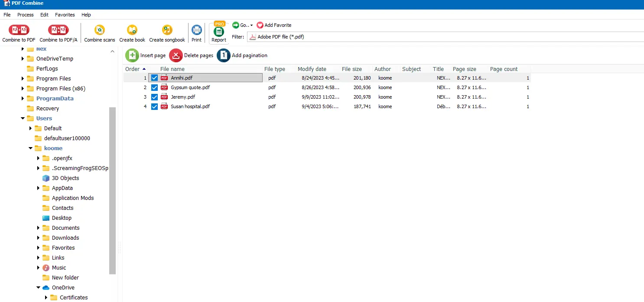The width and height of the screenshot is (644, 302).
Task: Click the folder tree vertical scrollbar
Action: pos(113,190)
